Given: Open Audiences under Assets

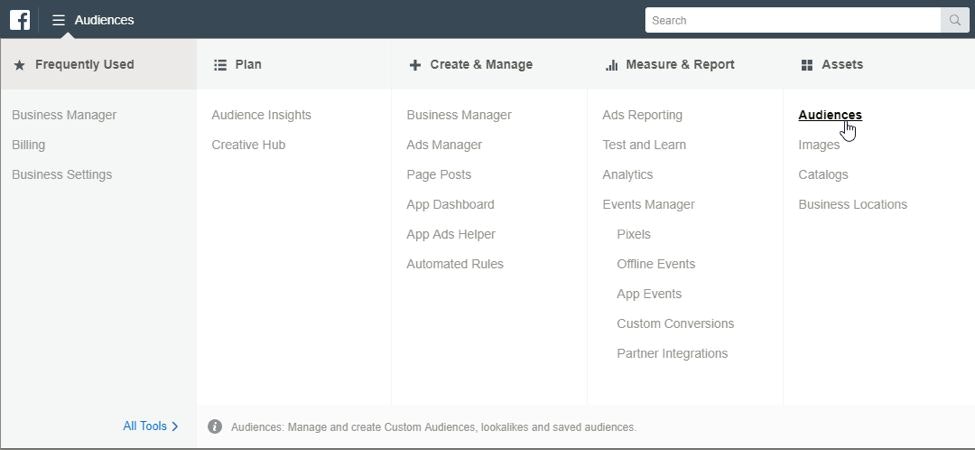Looking at the screenshot, I should click(x=829, y=115).
